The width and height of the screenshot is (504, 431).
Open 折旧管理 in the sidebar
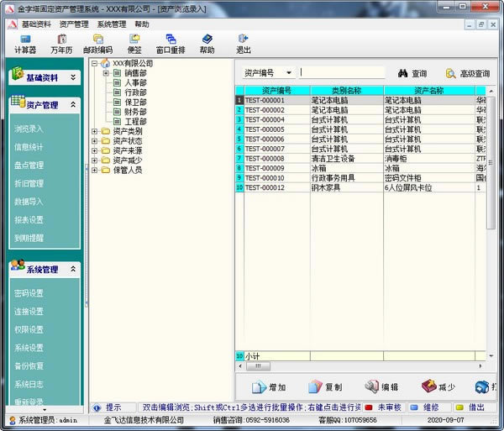point(29,183)
